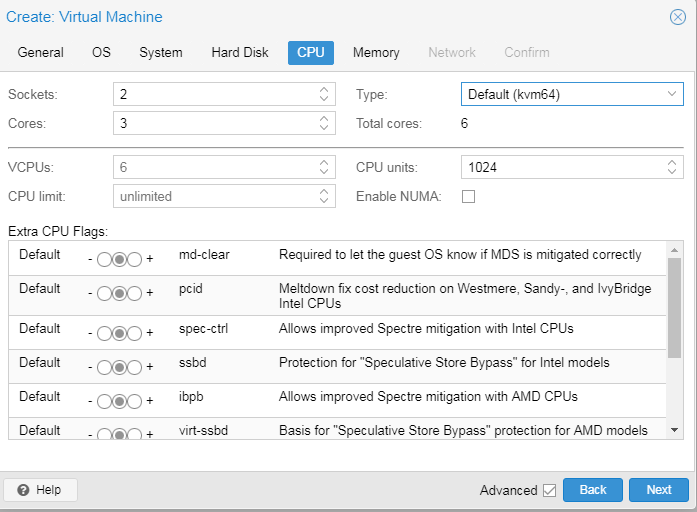
Task: Select the CPU tab
Action: coord(311,52)
